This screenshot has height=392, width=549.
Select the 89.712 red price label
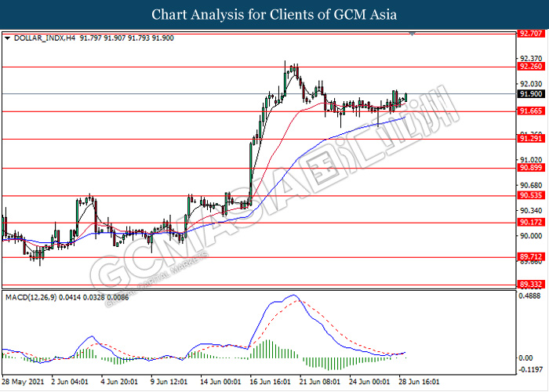[x=531, y=257]
